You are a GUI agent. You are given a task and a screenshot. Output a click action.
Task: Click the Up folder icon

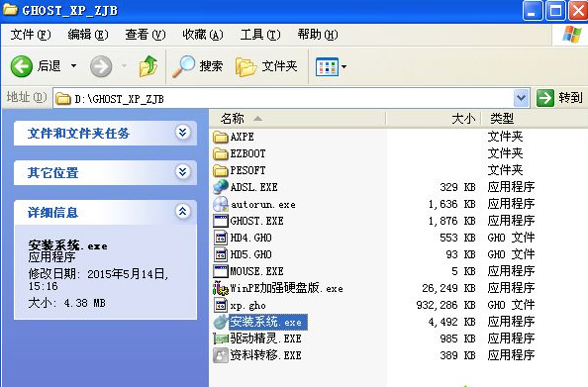click(x=148, y=66)
